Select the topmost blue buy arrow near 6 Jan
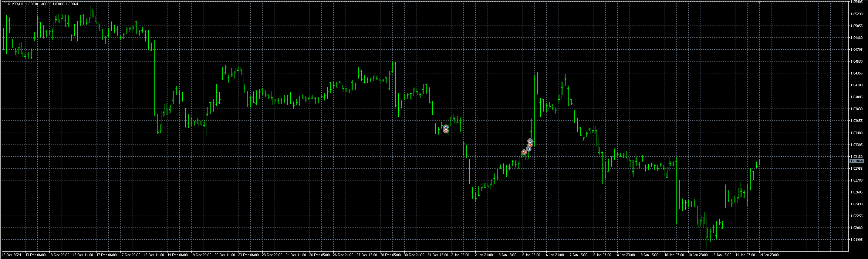 pyautogui.click(x=530, y=141)
